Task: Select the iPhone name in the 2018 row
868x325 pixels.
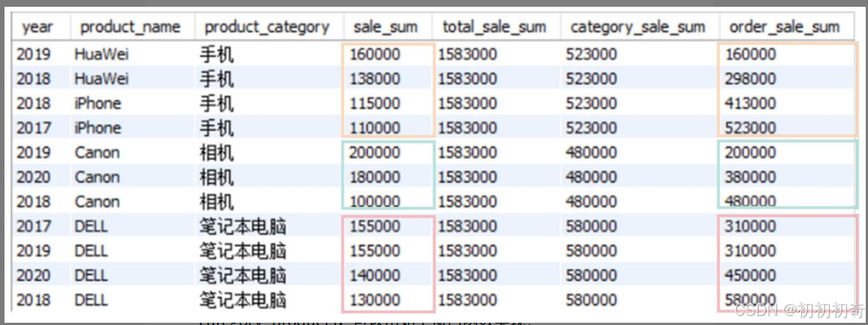Action: click(x=97, y=103)
